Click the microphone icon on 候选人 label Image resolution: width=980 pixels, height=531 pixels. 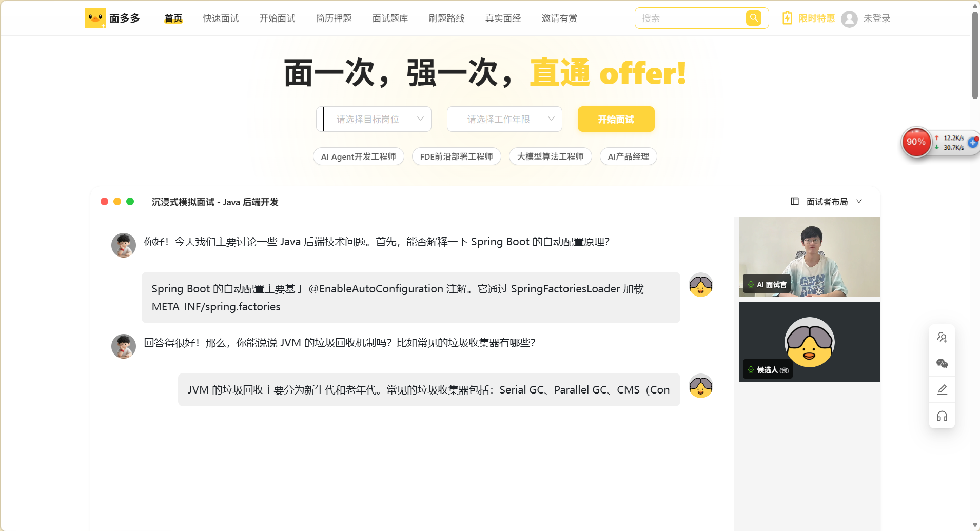pos(751,369)
